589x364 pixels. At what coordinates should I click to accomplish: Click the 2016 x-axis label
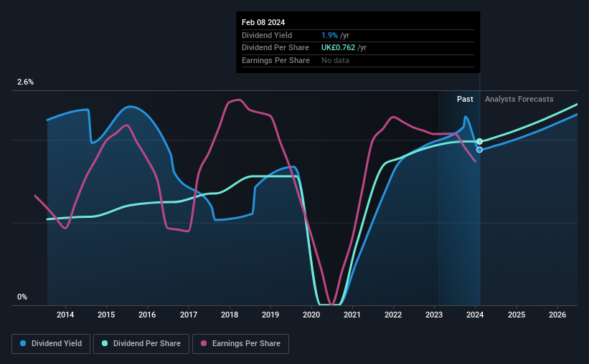(147, 315)
